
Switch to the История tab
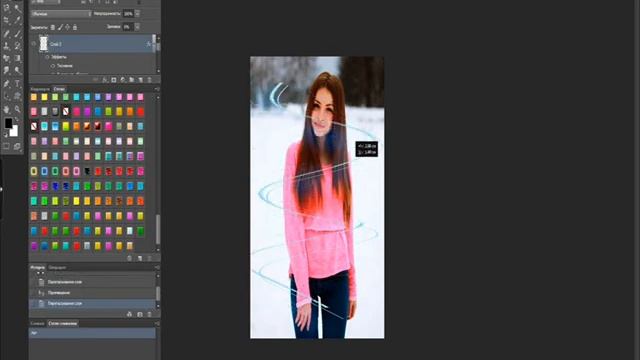(38, 267)
